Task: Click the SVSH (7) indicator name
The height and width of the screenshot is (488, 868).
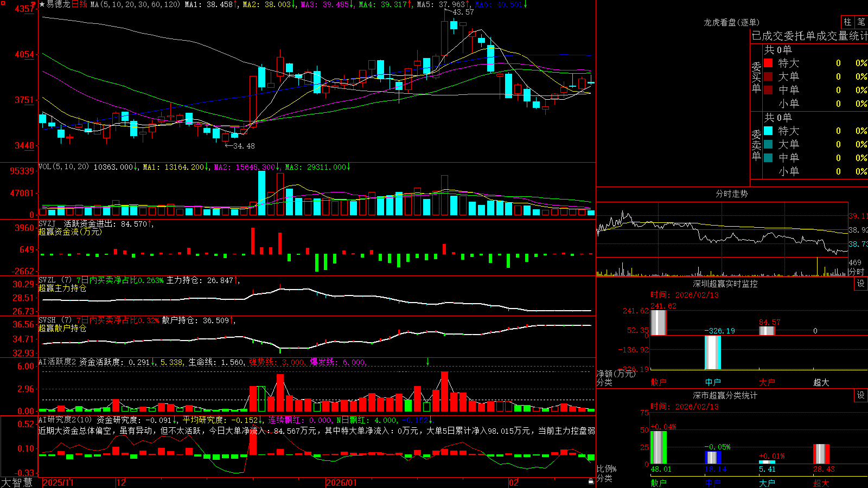Action: click(55, 320)
